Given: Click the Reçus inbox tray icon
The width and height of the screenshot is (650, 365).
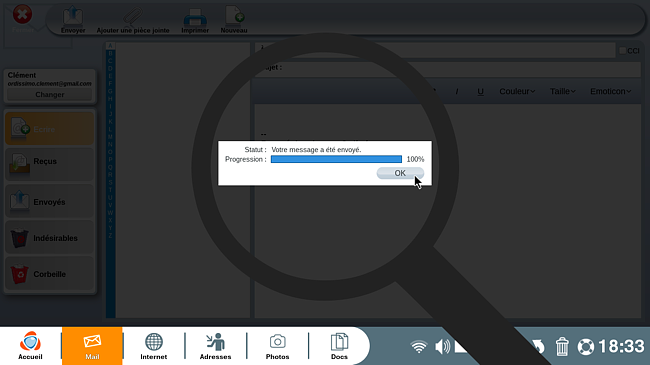Looking at the screenshot, I should click(19, 165).
